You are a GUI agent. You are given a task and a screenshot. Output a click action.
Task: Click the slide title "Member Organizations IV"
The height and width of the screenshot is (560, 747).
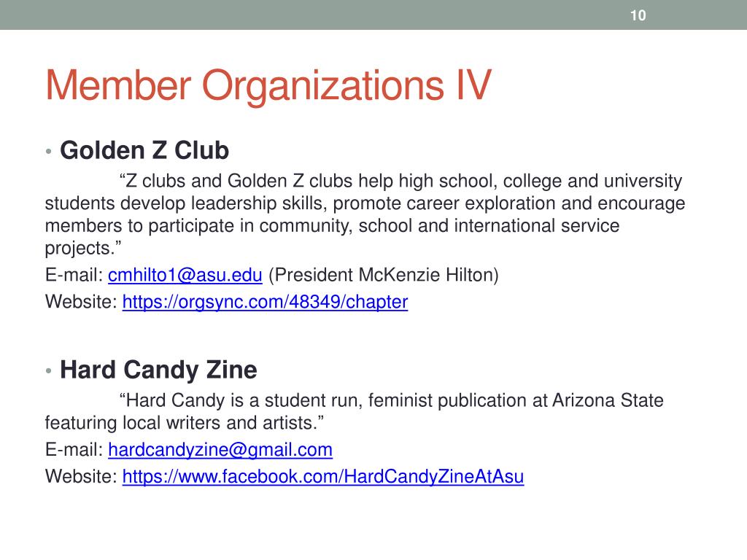[x=268, y=86]
